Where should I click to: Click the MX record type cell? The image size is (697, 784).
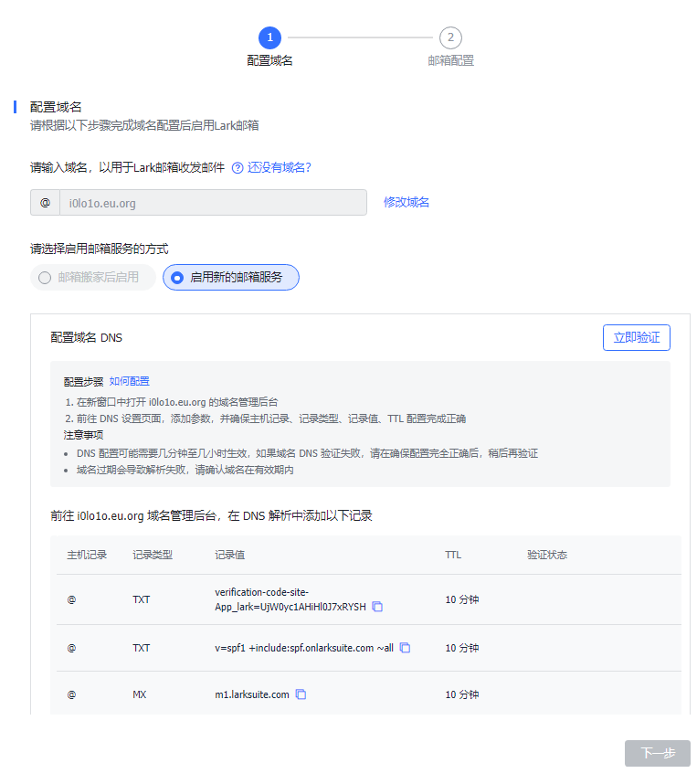coord(140,694)
